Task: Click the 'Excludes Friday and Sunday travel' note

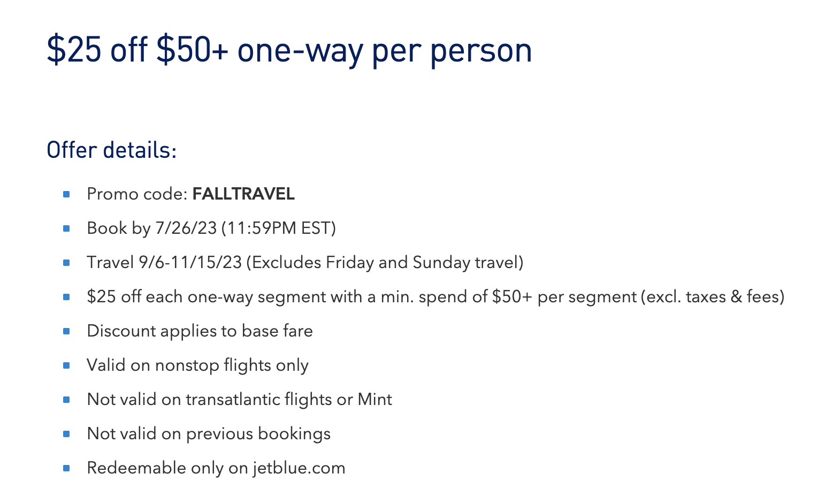Action: (x=385, y=263)
